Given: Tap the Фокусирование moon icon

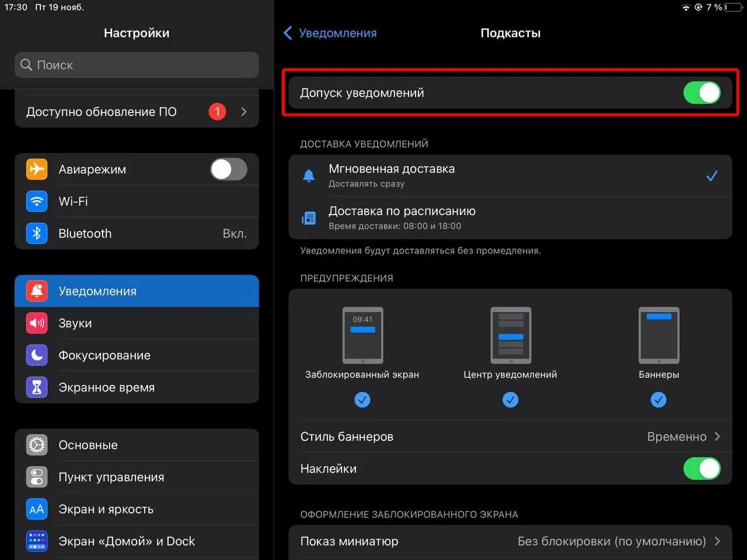Looking at the screenshot, I should coord(37,355).
